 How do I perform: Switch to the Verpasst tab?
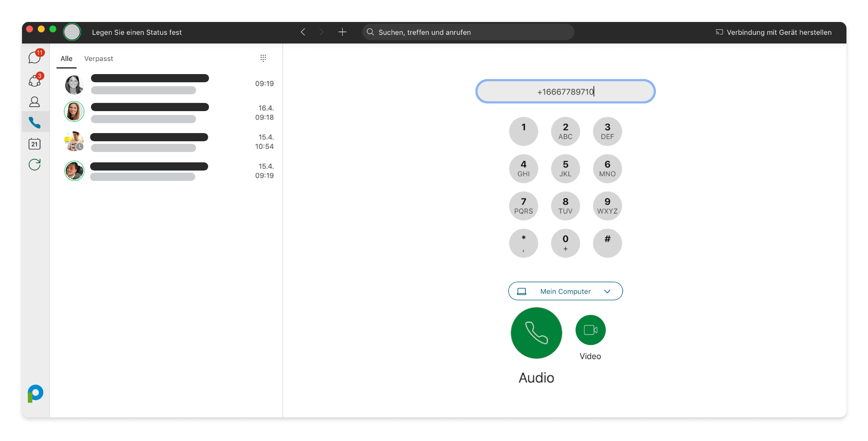(98, 59)
